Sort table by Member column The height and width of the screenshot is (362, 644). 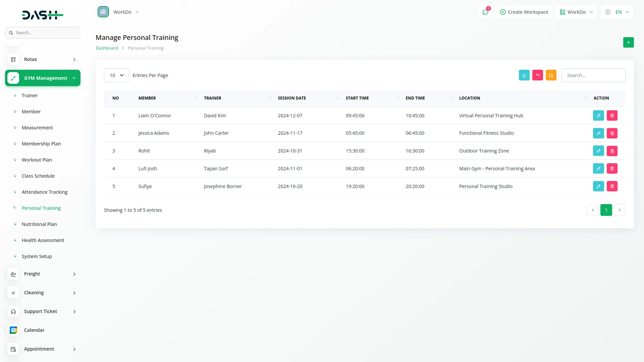[x=147, y=98]
